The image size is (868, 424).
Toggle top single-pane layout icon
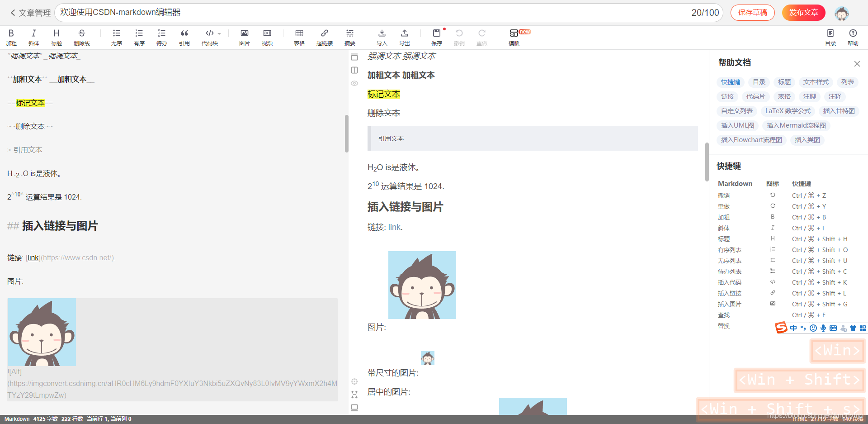click(x=354, y=57)
